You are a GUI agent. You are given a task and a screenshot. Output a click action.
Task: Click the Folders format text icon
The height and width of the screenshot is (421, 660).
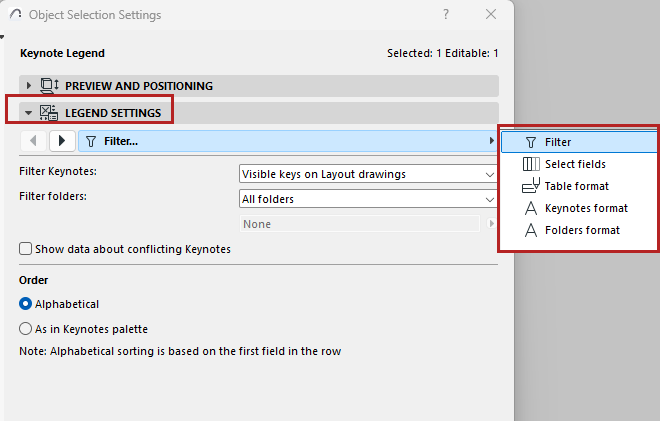click(530, 230)
